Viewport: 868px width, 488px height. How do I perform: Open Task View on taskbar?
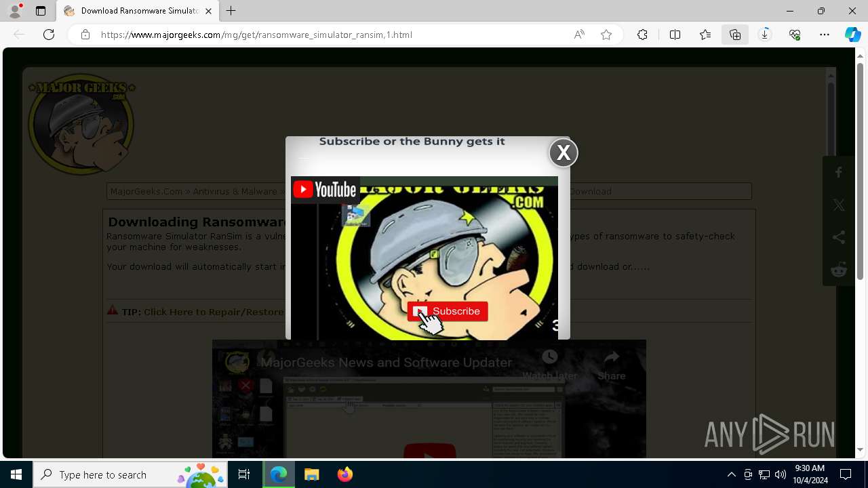click(x=244, y=474)
